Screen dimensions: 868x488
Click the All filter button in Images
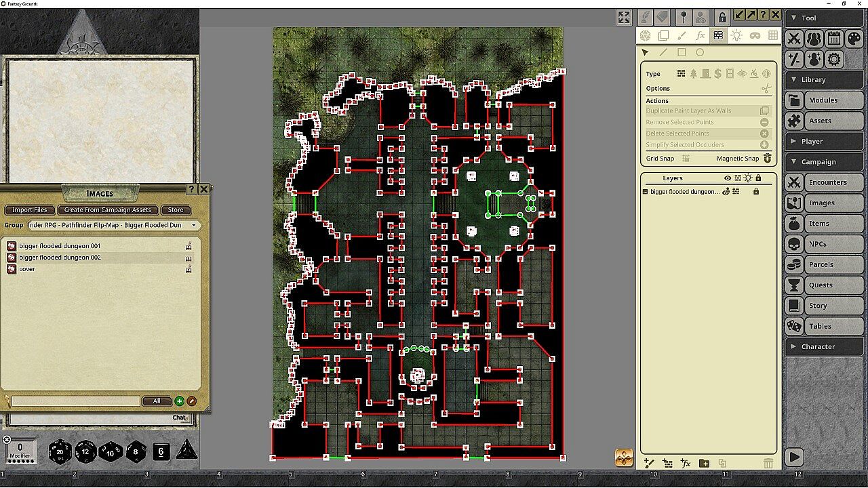coord(157,401)
